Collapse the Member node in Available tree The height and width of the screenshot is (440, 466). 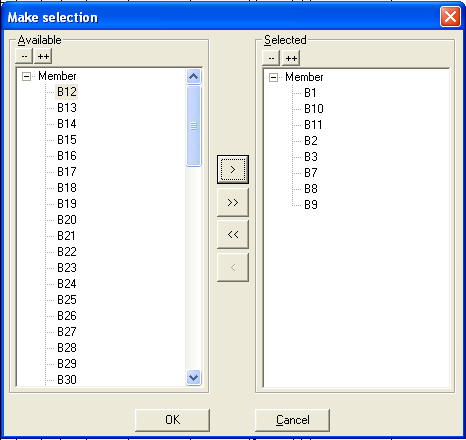click(26, 77)
